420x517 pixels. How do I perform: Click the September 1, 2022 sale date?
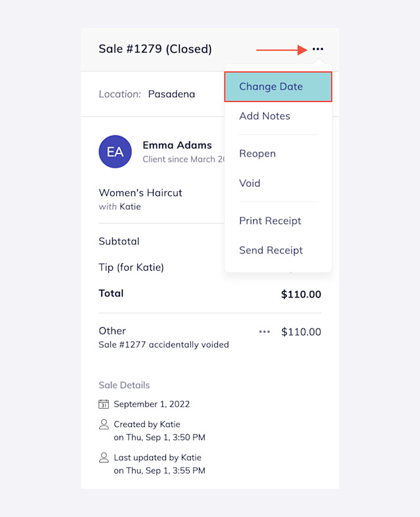click(x=152, y=404)
